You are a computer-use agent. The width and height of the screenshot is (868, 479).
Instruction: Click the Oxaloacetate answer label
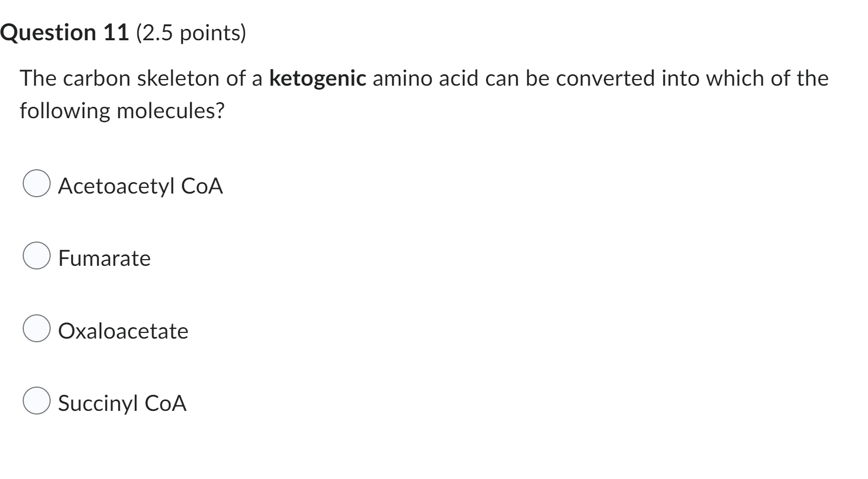click(123, 331)
